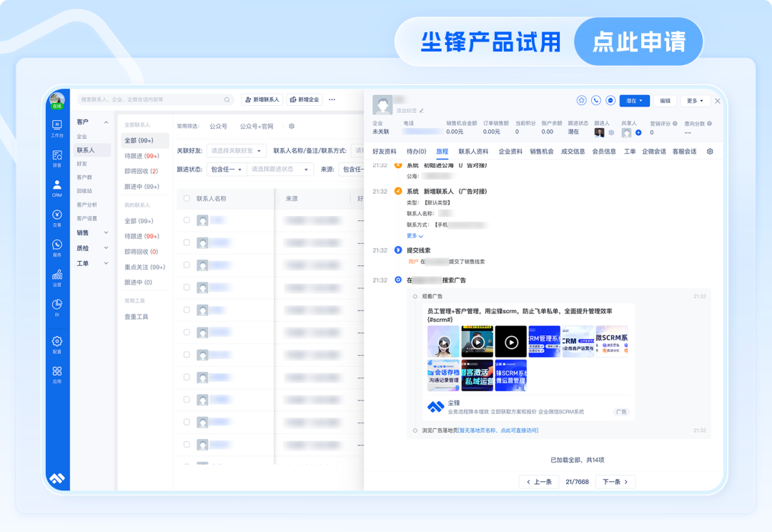Open the 工作台 workbench sidebar icon
The width and height of the screenshot is (772, 532).
[x=57, y=128]
